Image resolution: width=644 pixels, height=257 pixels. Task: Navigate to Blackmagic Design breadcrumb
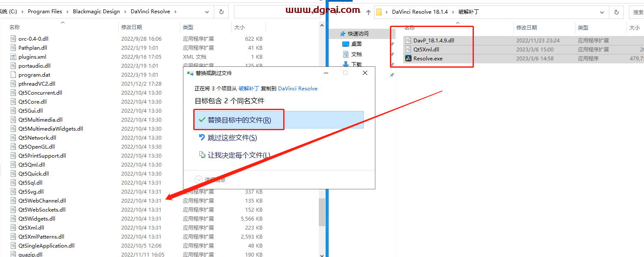(96, 12)
